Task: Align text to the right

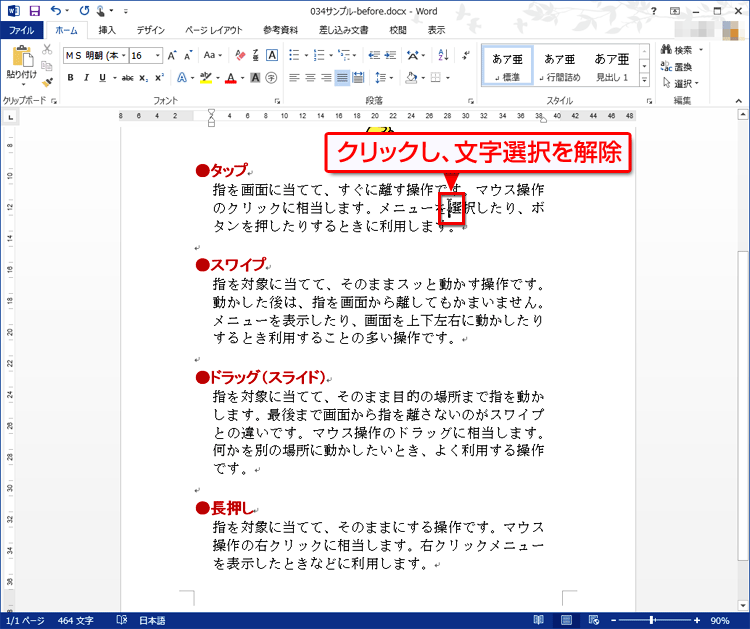Action: click(326, 77)
